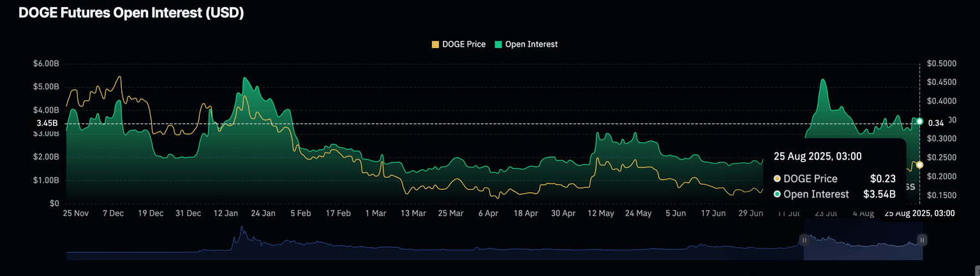Click the $6.00B label on left axis
980x276 pixels.
pyautogui.click(x=47, y=63)
